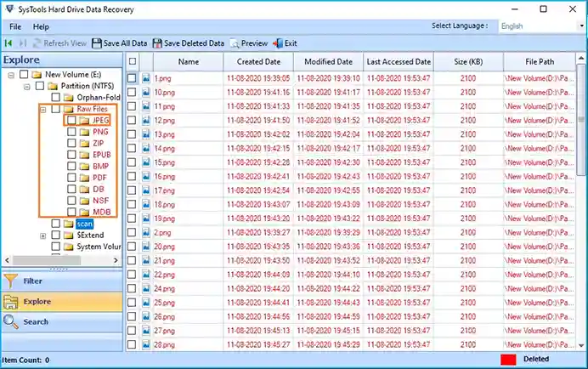588x369 pixels.
Task: Tick the scan folder checkbox
Action: pos(55,224)
